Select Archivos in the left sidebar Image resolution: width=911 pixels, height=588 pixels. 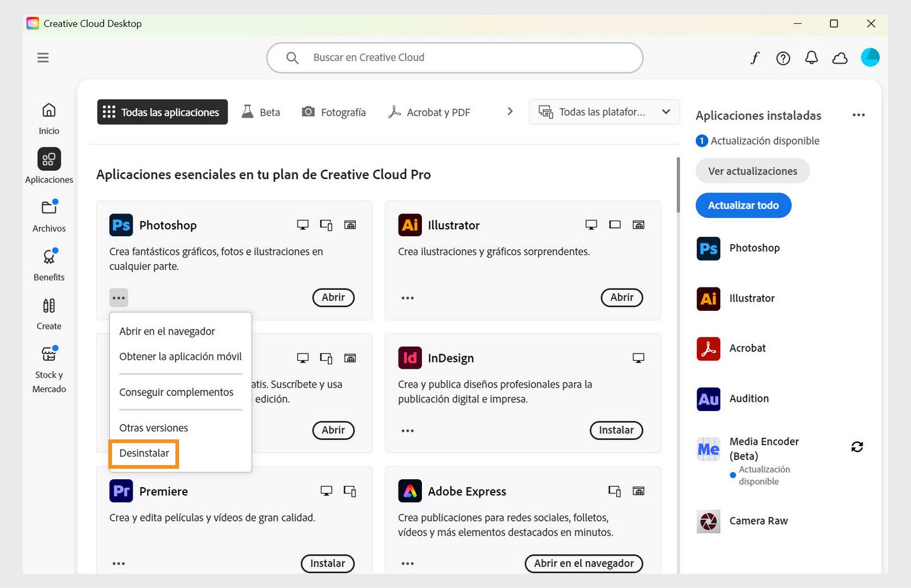coord(48,215)
